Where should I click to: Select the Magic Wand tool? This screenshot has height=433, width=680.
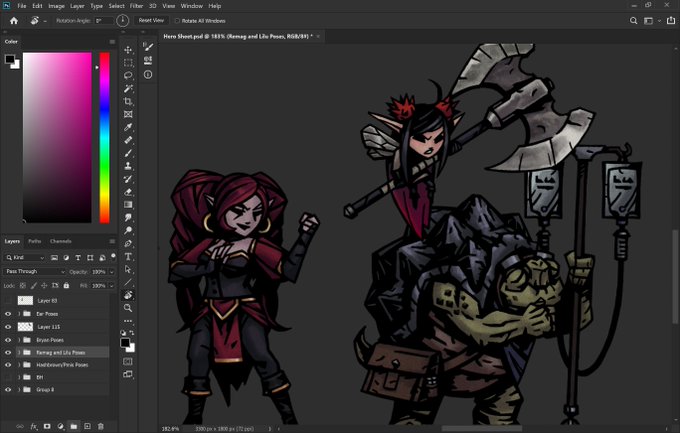coord(128,89)
